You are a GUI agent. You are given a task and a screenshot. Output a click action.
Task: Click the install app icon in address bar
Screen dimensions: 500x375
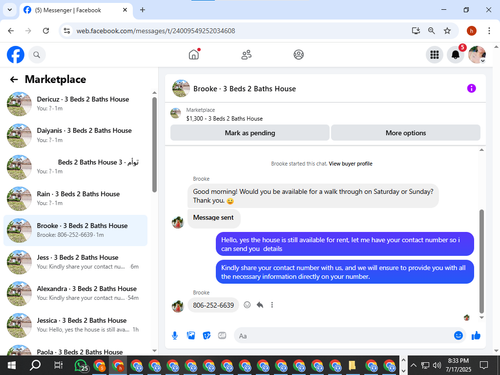point(415,31)
